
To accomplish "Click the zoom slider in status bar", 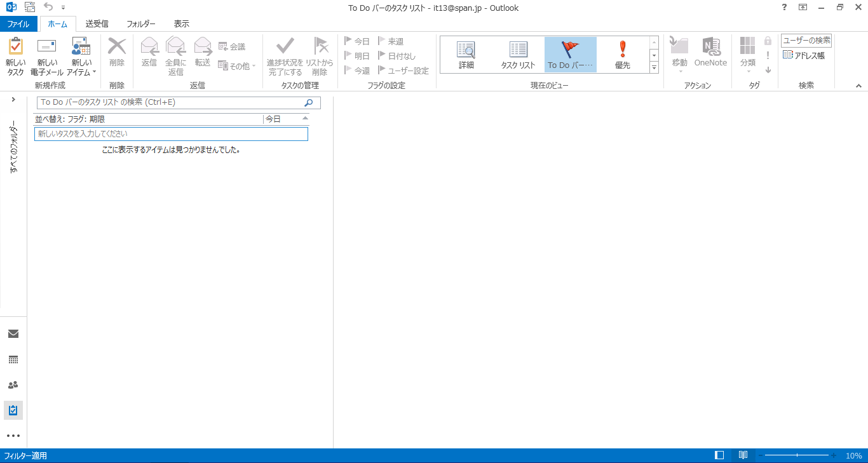I will coord(797,455).
